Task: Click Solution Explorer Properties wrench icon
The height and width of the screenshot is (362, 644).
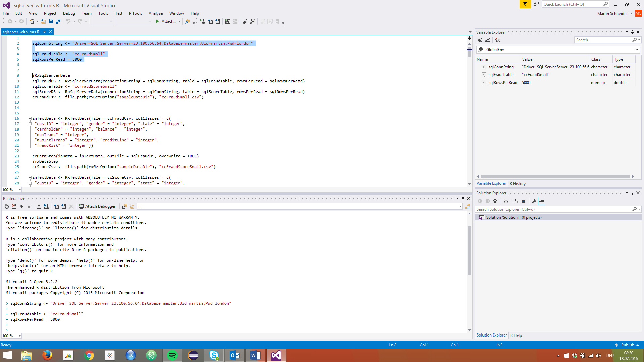Action: (x=534, y=201)
